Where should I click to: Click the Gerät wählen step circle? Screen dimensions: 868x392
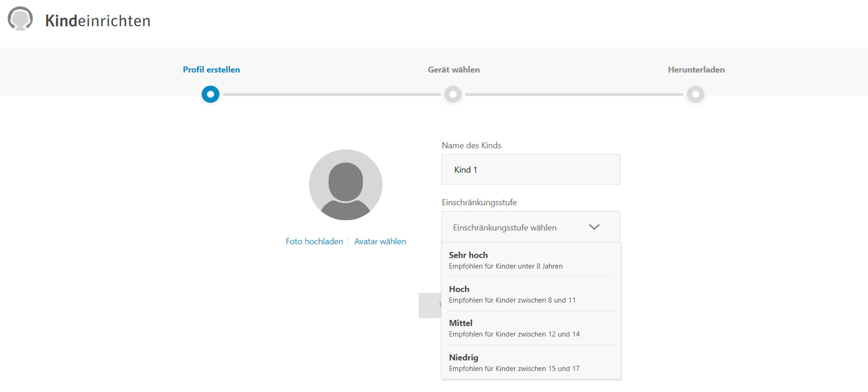(x=453, y=94)
